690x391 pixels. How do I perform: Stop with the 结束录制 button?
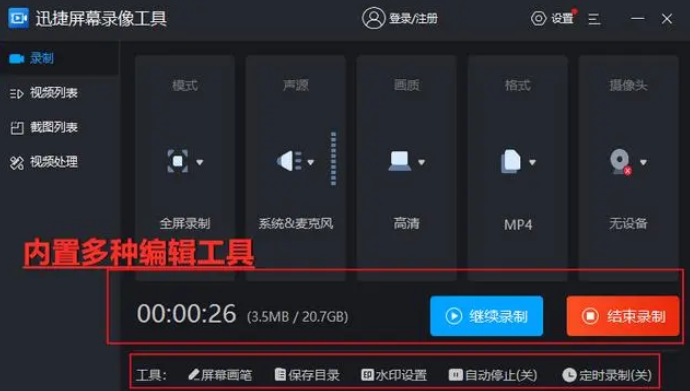coord(623,316)
